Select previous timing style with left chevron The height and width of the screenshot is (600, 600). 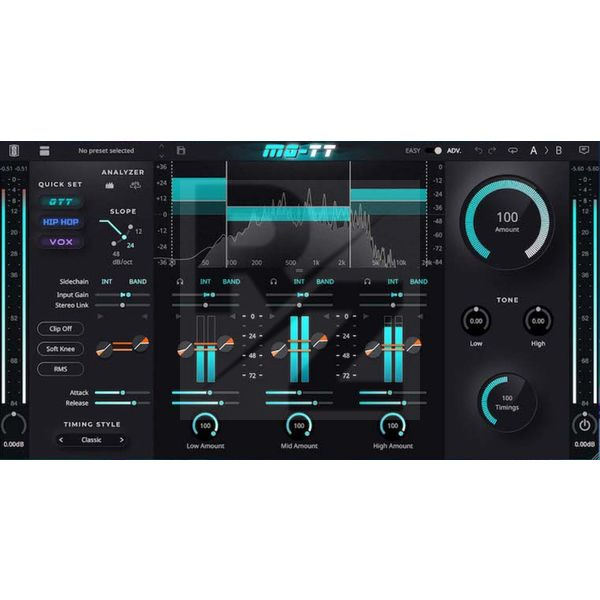61,440
